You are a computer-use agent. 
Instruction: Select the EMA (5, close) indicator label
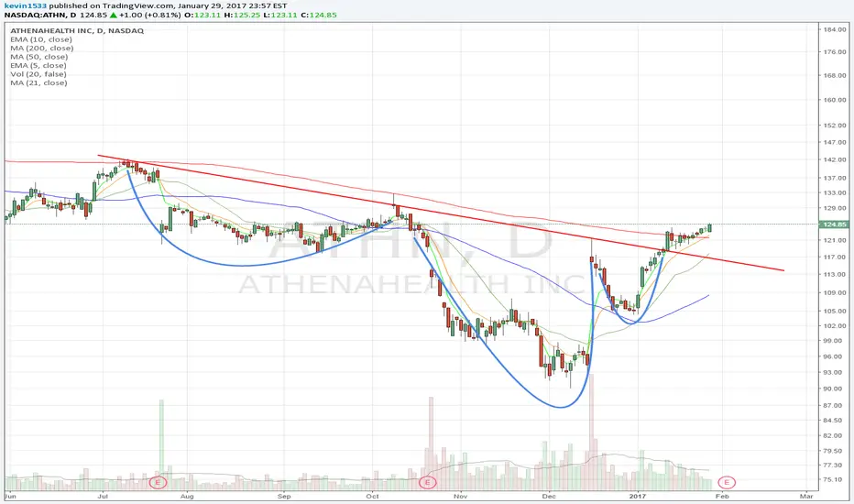(38, 65)
